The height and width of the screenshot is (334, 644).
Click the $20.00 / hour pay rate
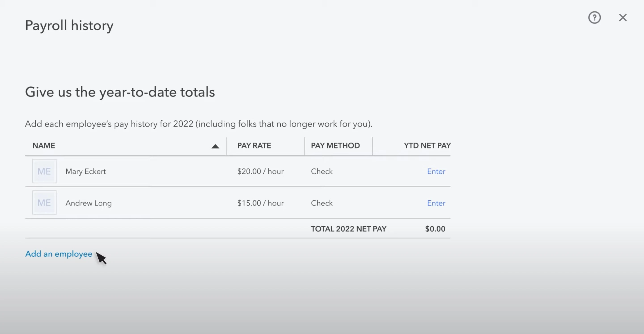[x=261, y=171]
